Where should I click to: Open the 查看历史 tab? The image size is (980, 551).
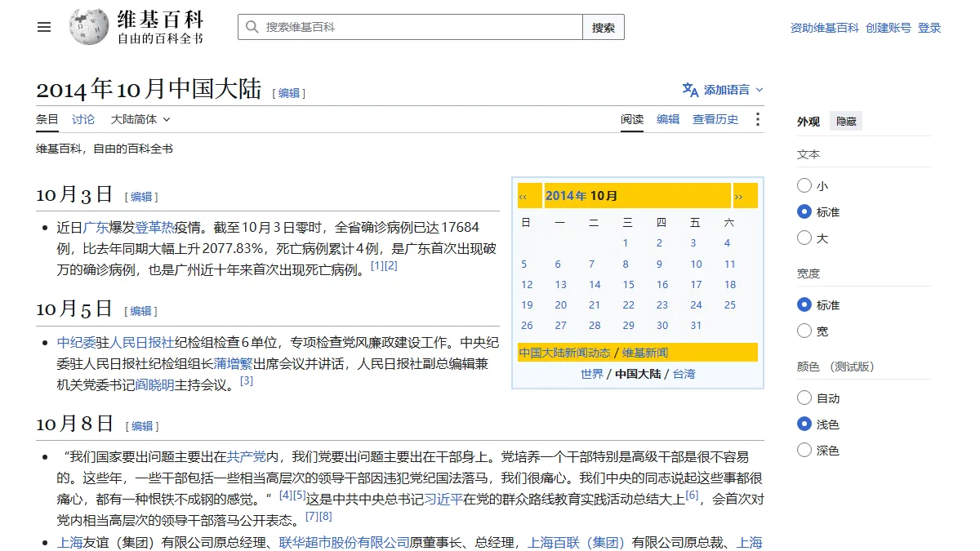pyautogui.click(x=715, y=119)
